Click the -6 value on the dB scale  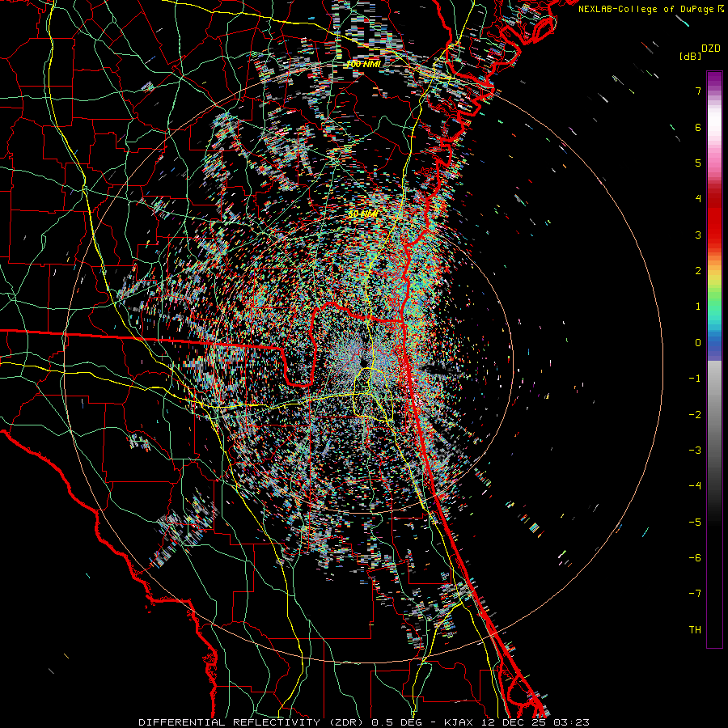695,557
